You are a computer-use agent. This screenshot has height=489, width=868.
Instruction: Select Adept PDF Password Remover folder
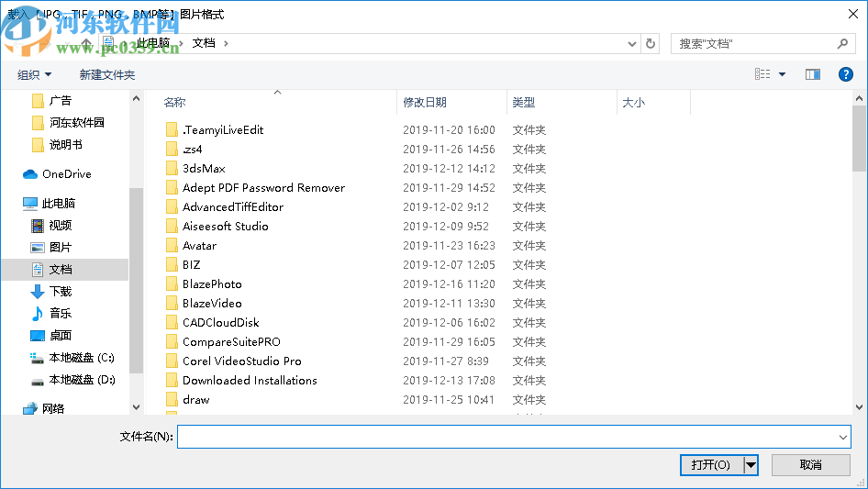(255, 188)
